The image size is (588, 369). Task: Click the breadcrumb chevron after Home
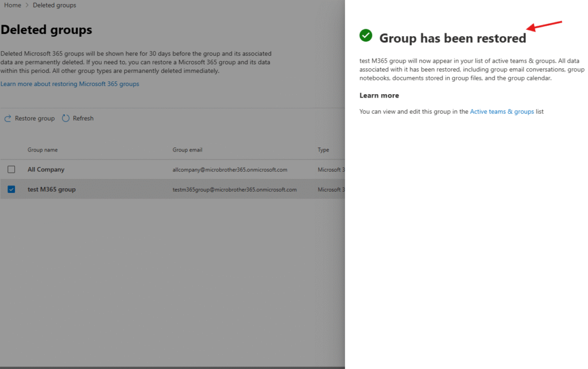27,5
